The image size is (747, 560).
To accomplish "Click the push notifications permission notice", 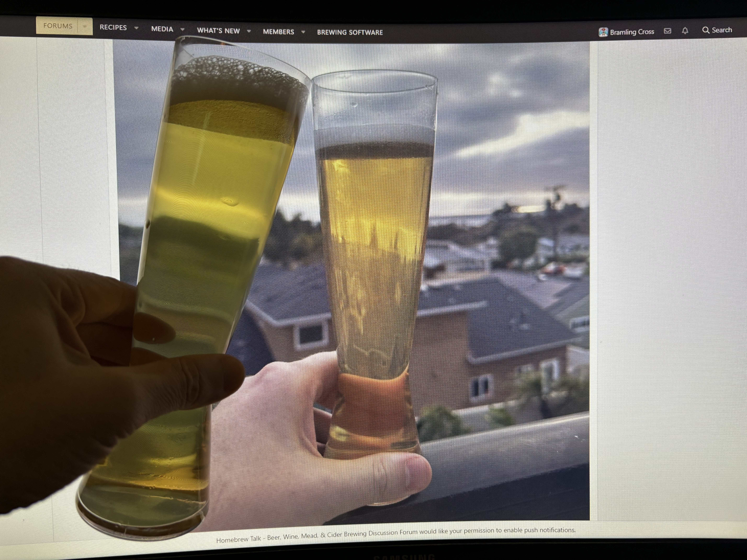I will (396, 535).
